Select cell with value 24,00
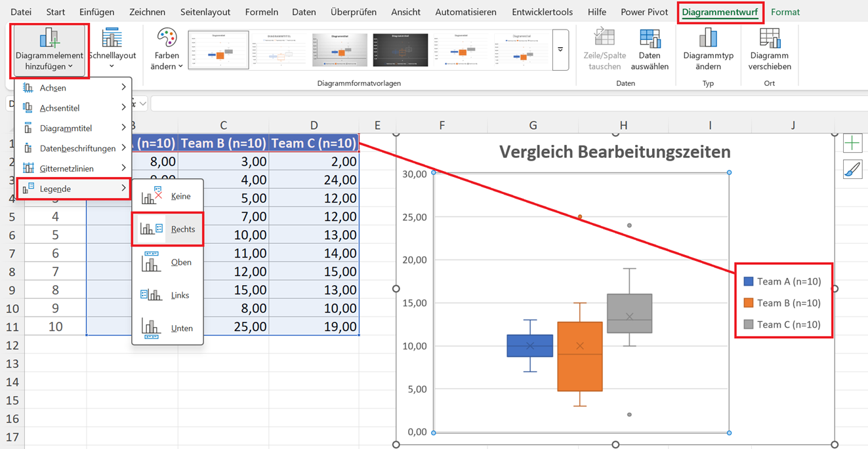This screenshot has width=868, height=449. coord(314,180)
